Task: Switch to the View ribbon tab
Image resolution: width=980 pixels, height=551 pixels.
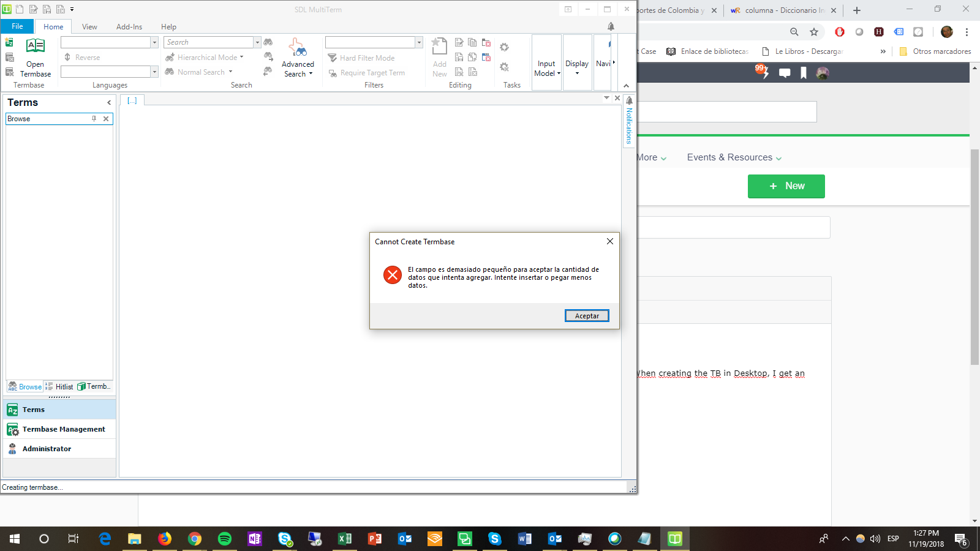Action: click(x=89, y=27)
